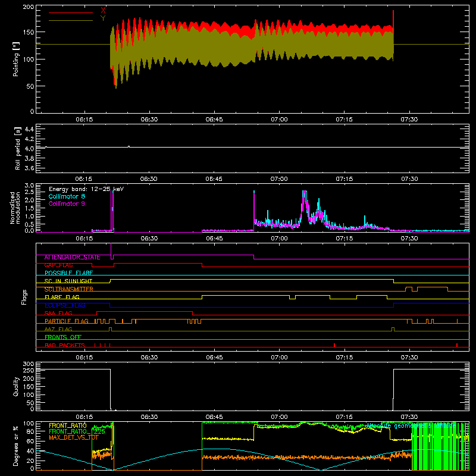Click the SC_TRANSMITTER label
The height and width of the screenshot is (476, 476).
(69, 289)
